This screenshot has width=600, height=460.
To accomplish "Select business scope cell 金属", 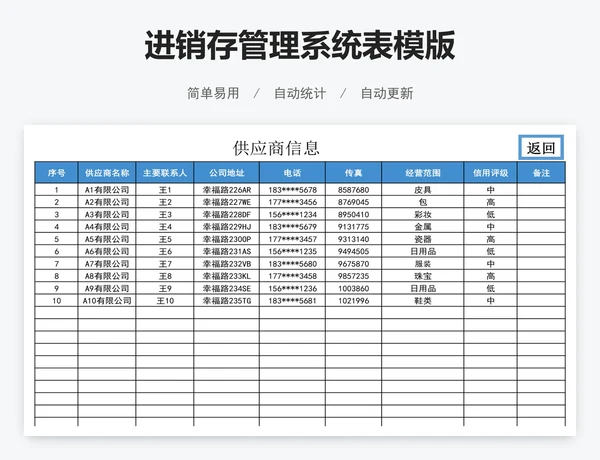I will point(423,227).
